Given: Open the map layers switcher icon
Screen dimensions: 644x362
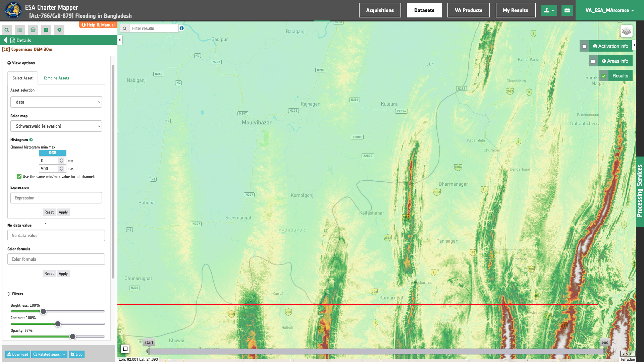Looking at the screenshot, I should 626,31.
